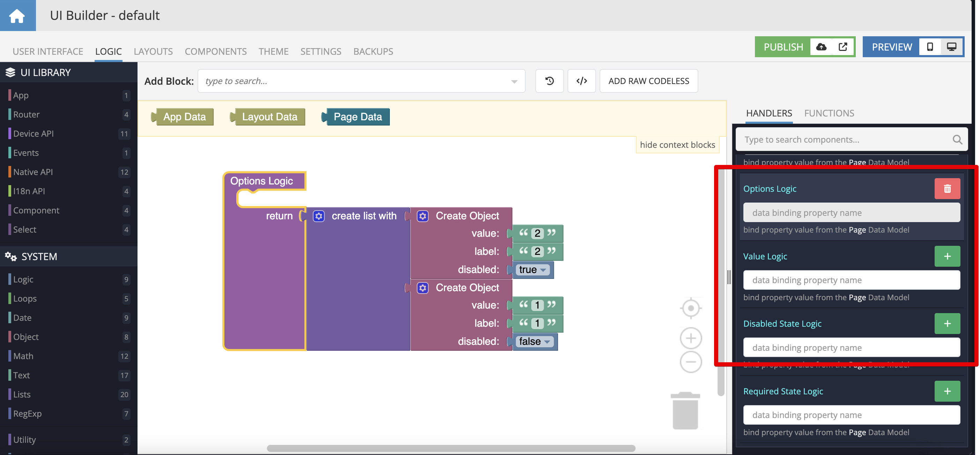The image size is (980, 455).
Task: Recenter the canvas with the crosshair icon
Action: (691, 308)
